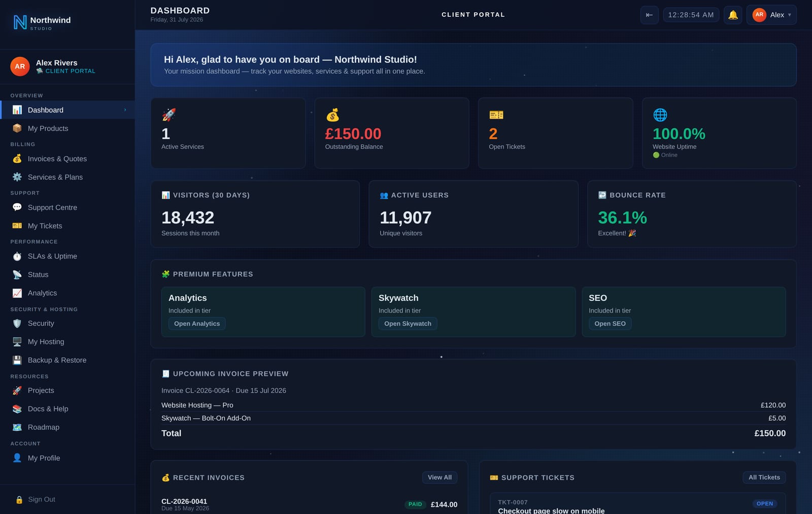812x514 pixels.
Task: Expand the Dashboard chevron in sidebar
Action: [125, 110]
